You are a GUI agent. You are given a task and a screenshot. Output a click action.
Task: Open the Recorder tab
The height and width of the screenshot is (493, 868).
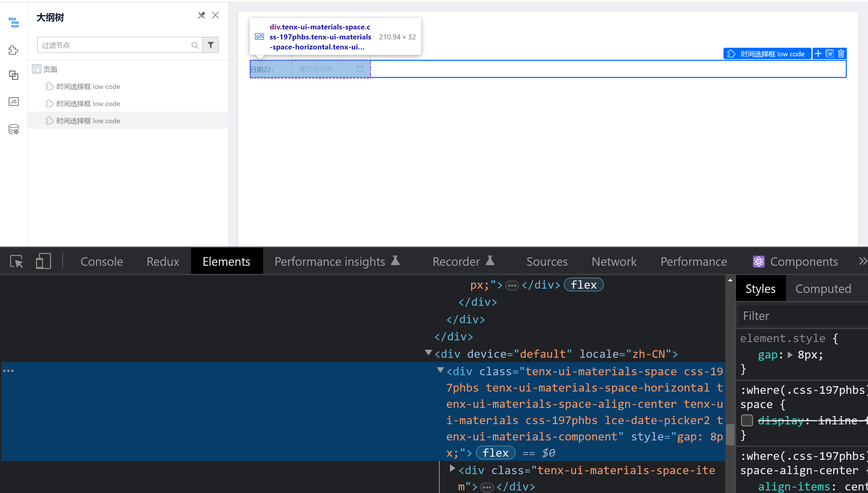tap(464, 262)
